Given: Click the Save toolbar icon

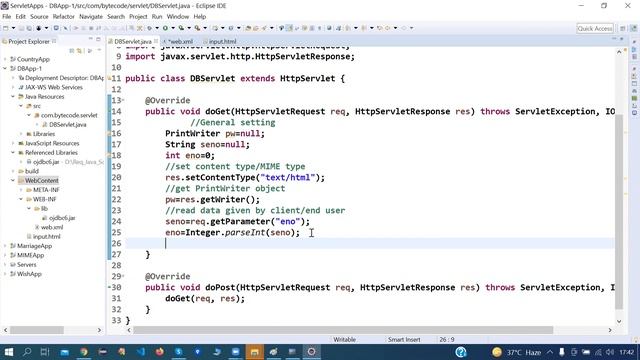Looking at the screenshot, I should coord(22,28).
